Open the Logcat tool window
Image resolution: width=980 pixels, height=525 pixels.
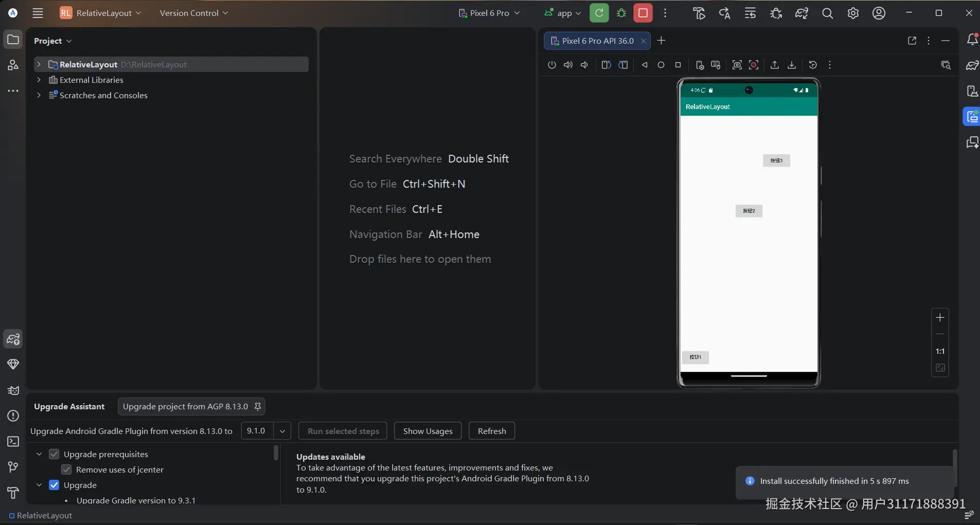13,390
